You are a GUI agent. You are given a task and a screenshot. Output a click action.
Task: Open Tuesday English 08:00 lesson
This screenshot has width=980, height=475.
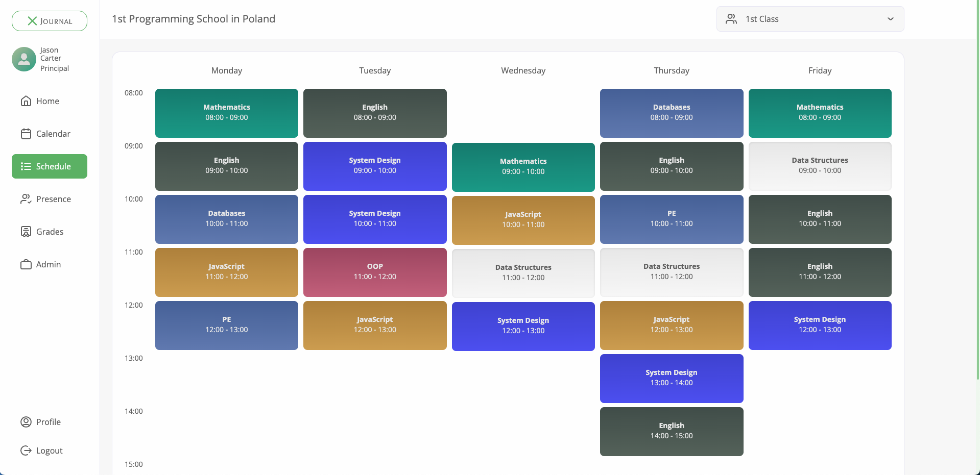(375, 113)
